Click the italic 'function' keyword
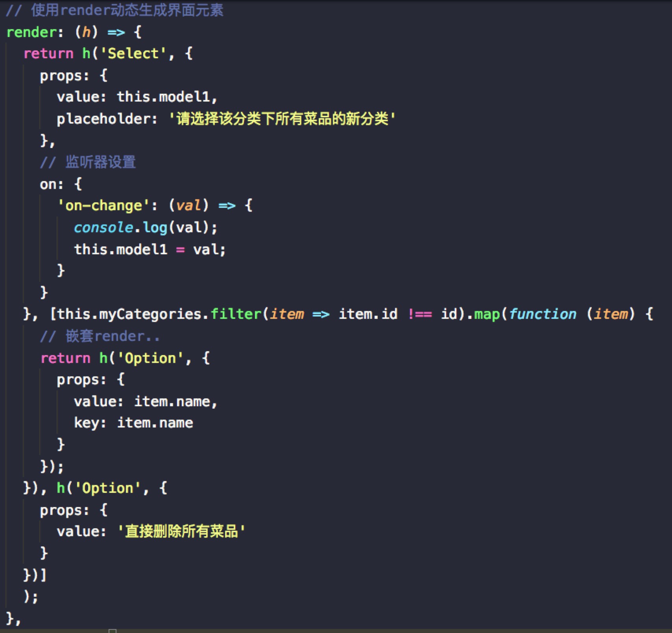 [x=543, y=314]
